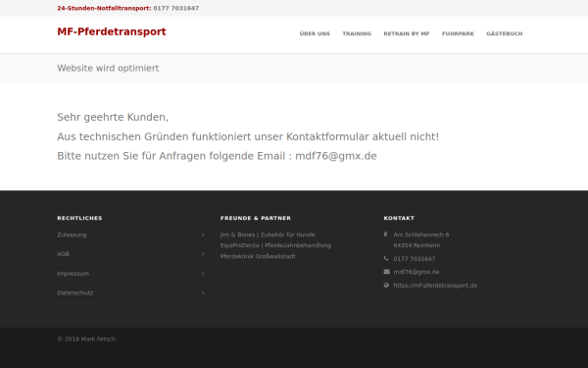Open the Impressum footer link
The height and width of the screenshot is (368, 588).
(73, 274)
